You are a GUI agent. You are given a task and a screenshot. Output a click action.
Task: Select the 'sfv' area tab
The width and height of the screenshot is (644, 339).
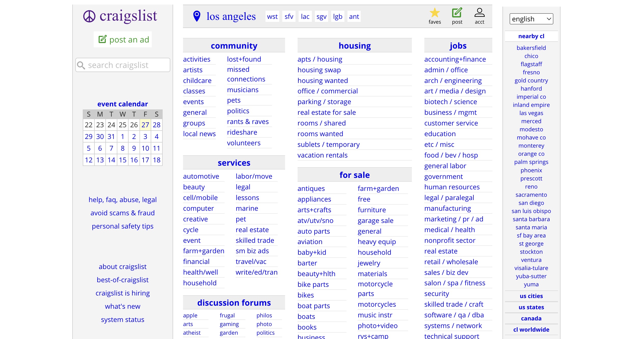tap(289, 17)
